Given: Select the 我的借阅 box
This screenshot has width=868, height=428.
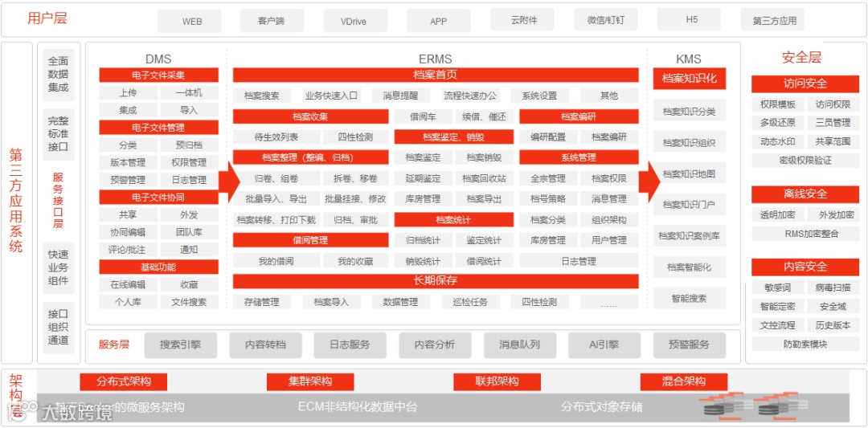Looking at the screenshot, I should point(276,261).
